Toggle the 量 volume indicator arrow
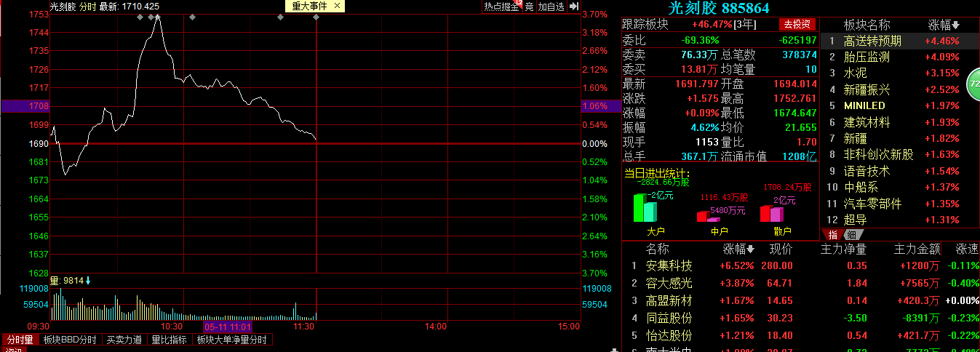 (x=87, y=281)
